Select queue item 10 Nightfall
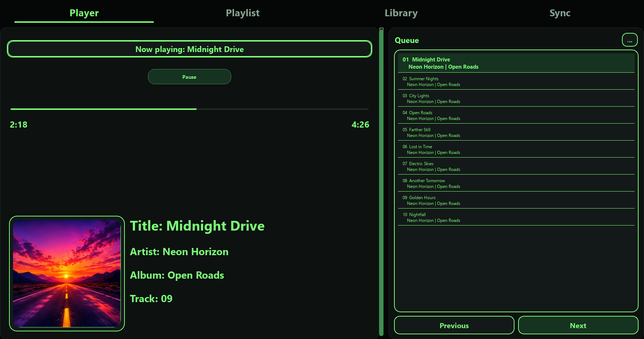644x339 pixels. [516, 217]
